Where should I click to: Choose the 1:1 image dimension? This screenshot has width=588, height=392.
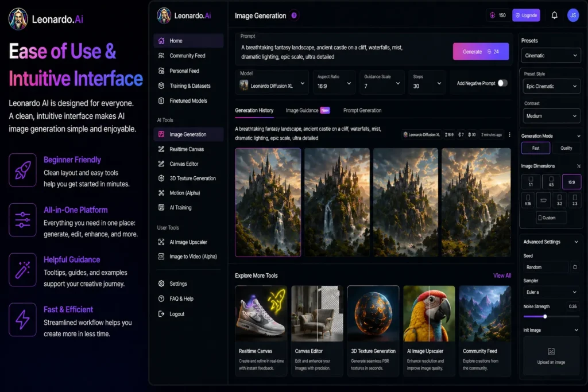[x=531, y=181]
